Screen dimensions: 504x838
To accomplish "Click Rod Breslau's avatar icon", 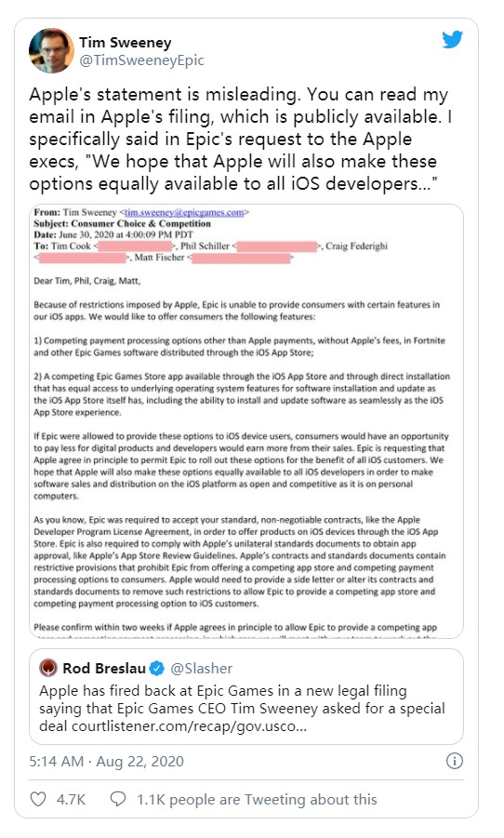I will (48, 668).
